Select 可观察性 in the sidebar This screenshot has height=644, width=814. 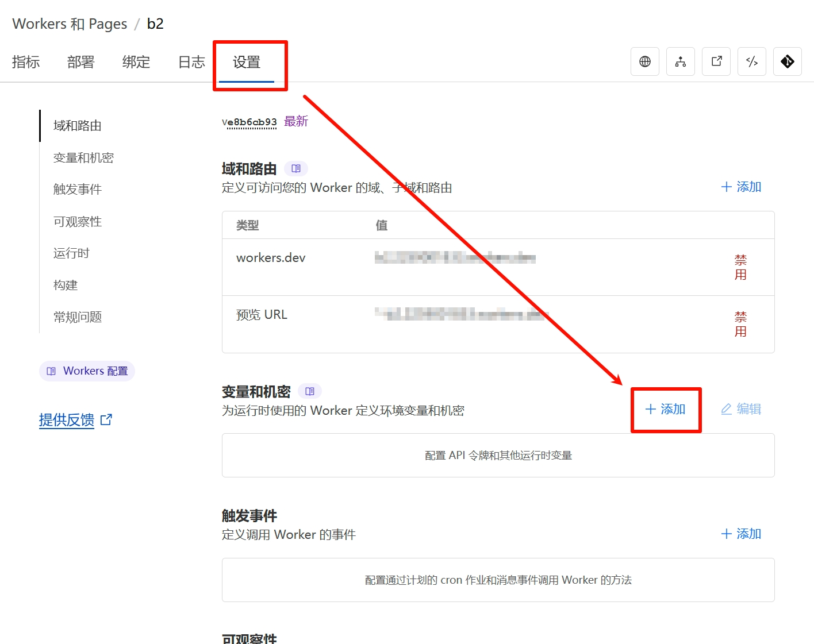pos(78,221)
